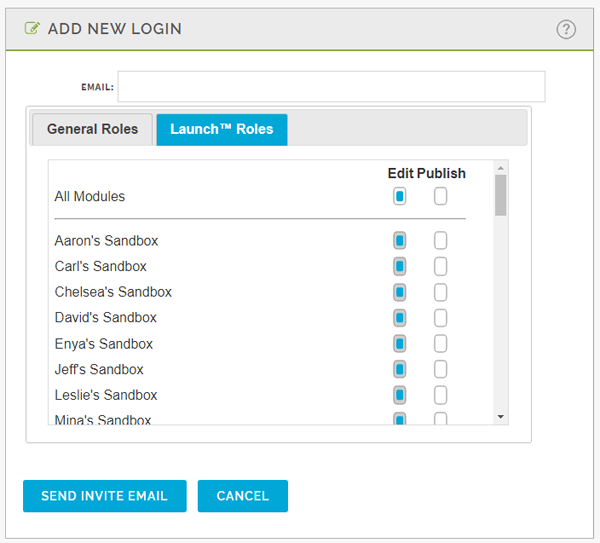Click the scrollbar up arrow in module list
Viewport: 600px width, 543px height.
pos(501,168)
